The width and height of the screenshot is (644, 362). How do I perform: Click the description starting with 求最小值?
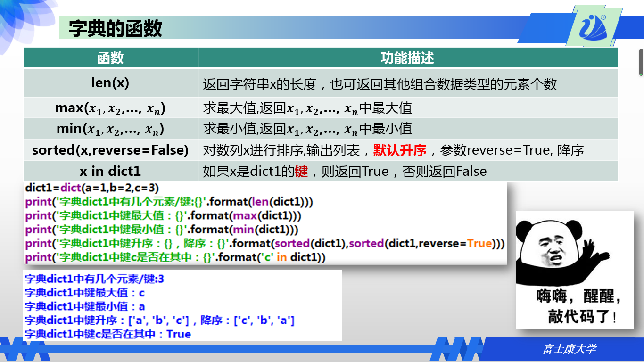coord(307,129)
